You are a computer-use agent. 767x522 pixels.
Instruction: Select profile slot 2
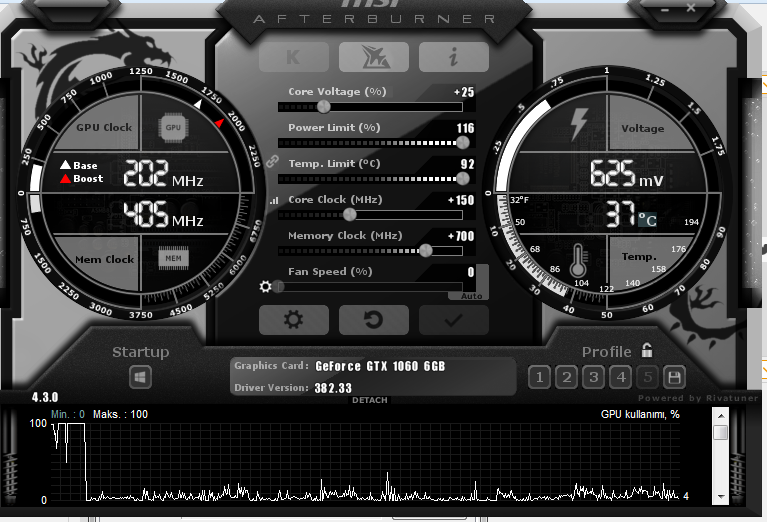pyautogui.click(x=566, y=377)
